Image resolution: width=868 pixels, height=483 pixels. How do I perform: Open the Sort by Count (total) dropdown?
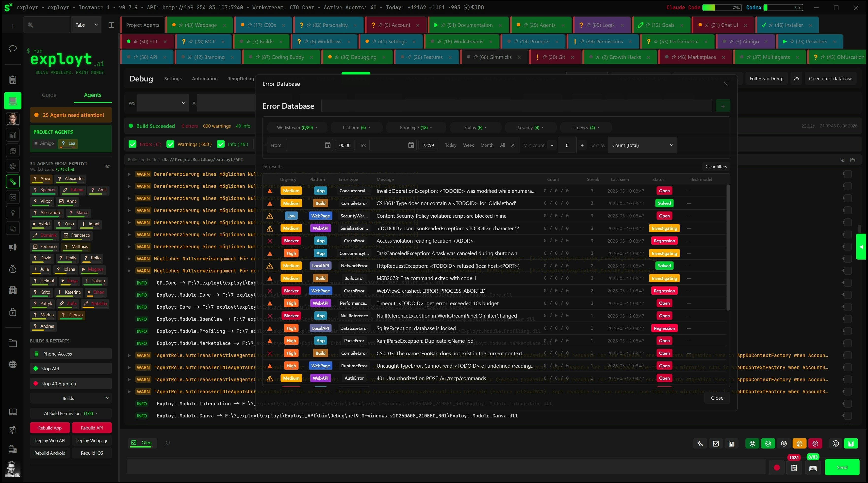click(642, 145)
